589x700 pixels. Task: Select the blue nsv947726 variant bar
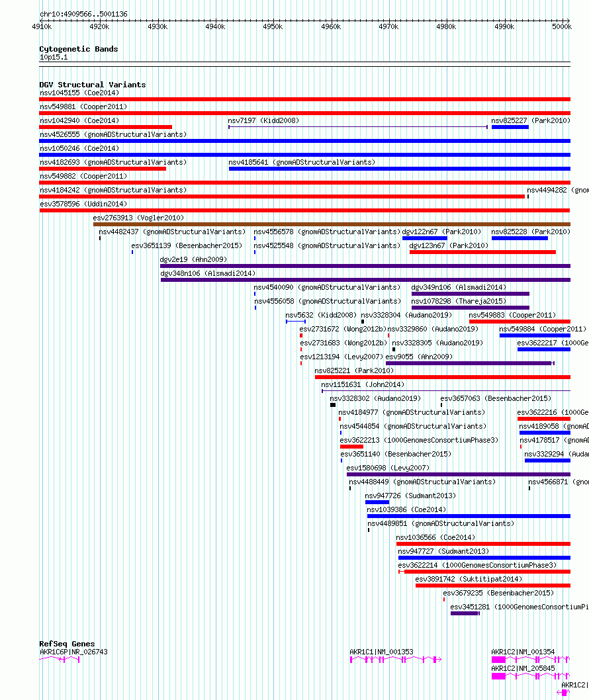(x=377, y=502)
